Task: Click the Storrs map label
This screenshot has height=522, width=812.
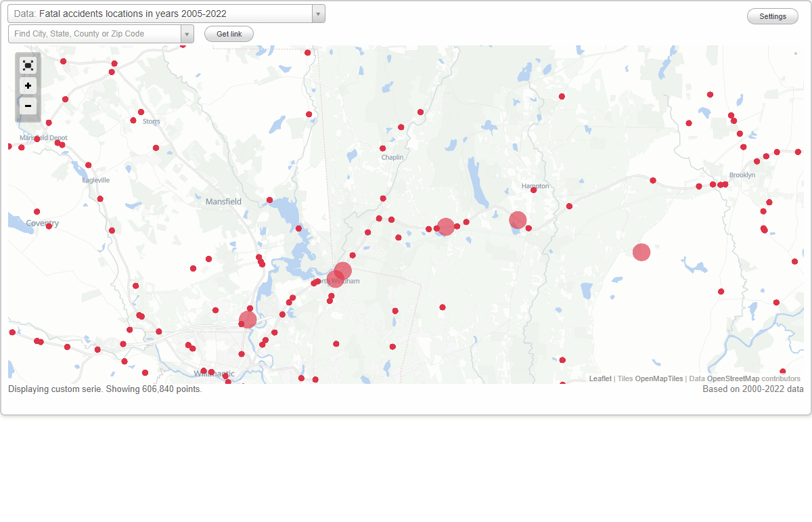Action: [x=152, y=121]
